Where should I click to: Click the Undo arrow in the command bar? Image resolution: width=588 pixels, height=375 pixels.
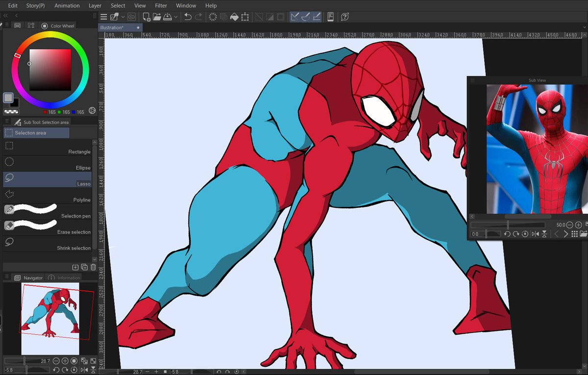click(x=188, y=17)
